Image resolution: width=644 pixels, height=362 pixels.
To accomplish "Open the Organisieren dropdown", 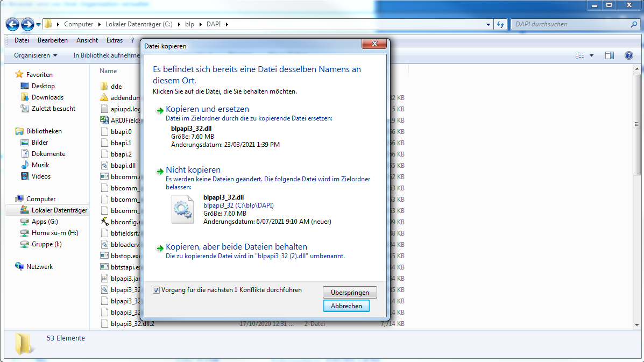I will pyautogui.click(x=36, y=55).
